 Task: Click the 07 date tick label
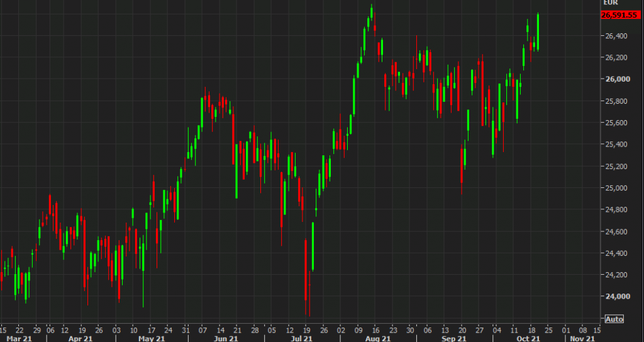click(x=203, y=329)
